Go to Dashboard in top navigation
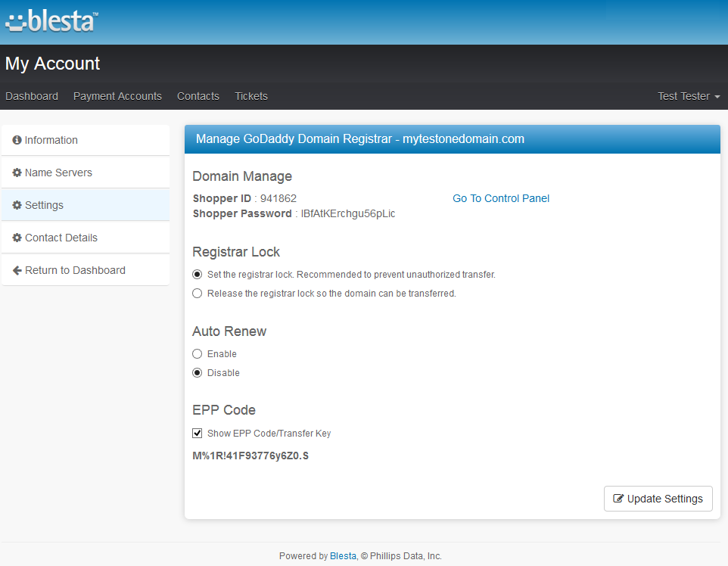This screenshot has height=566, width=728. click(x=32, y=96)
